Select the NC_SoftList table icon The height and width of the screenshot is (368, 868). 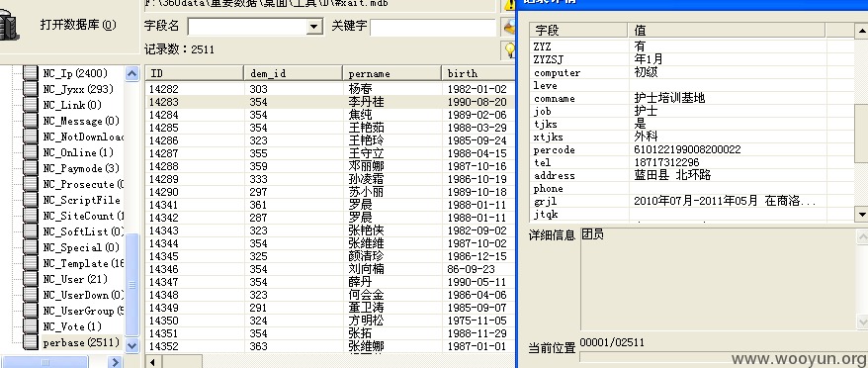(30, 231)
